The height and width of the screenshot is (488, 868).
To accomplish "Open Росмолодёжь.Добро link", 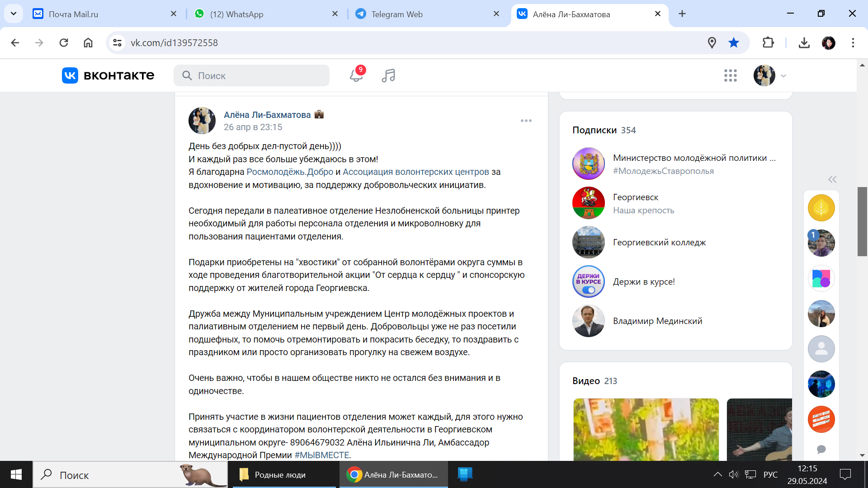I will point(289,172).
